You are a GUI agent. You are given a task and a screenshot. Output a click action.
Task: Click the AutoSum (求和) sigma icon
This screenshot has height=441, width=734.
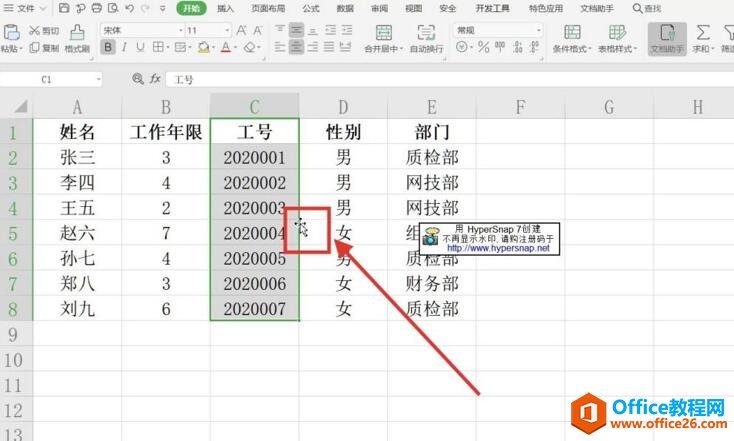702,32
